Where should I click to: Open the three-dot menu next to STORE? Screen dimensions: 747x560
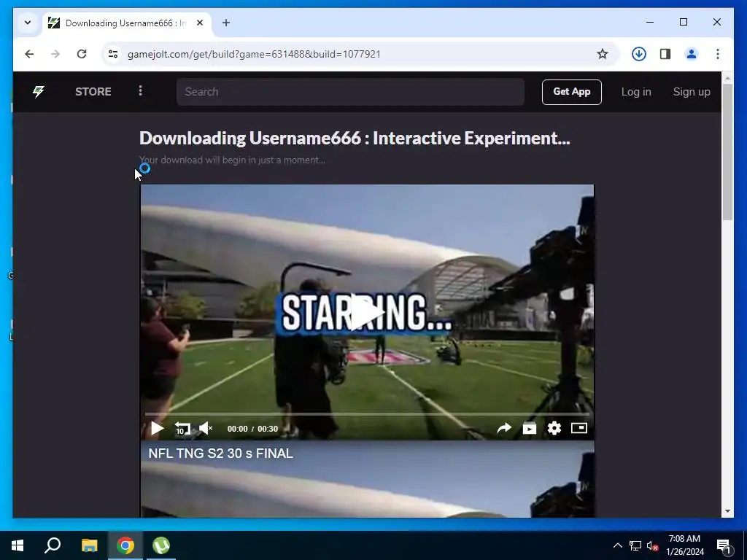pos(140,90)
